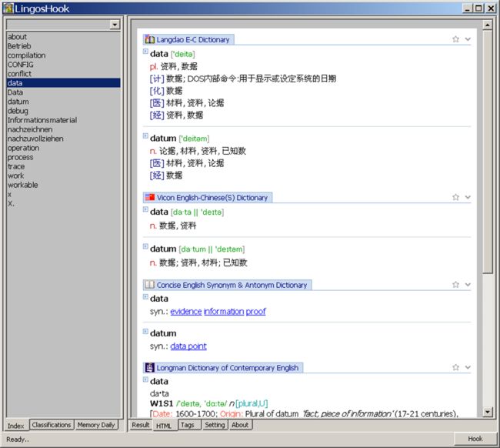Switch to the Classifications tab
The image size is (500, 448).
(x=52, y=425)
